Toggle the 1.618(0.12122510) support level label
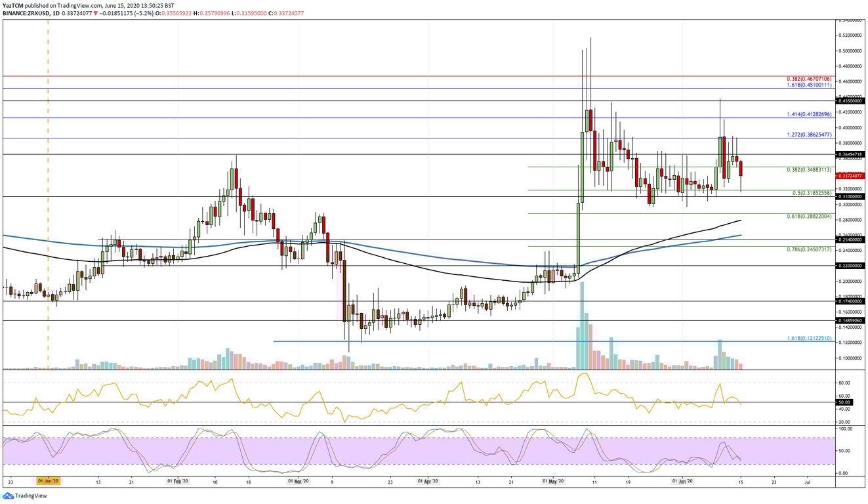 (x=808, y=339)
